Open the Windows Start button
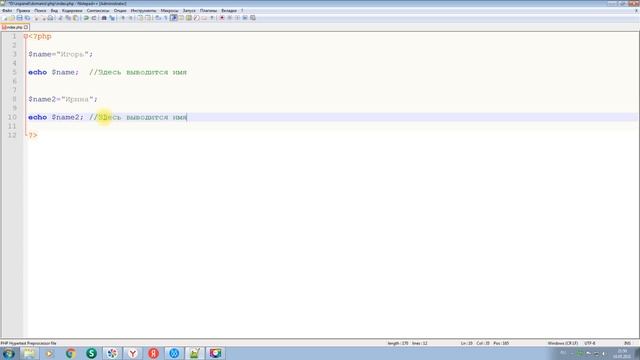Viewport: 640px width, 360px height. (x=8, y=353)
